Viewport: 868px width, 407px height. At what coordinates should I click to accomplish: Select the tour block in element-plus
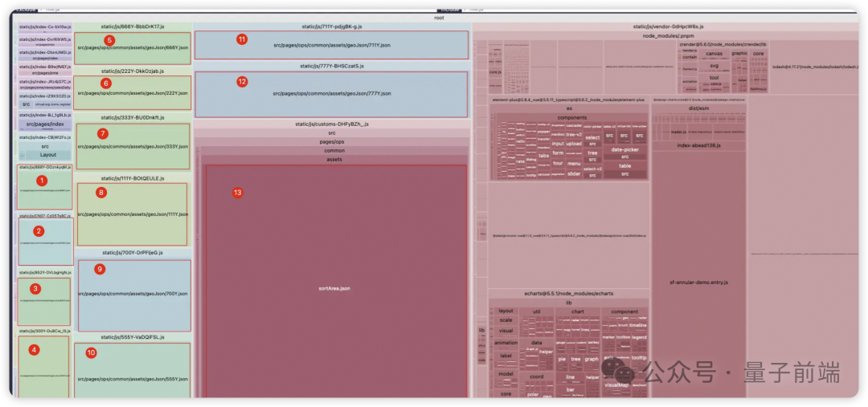(558, 164)
